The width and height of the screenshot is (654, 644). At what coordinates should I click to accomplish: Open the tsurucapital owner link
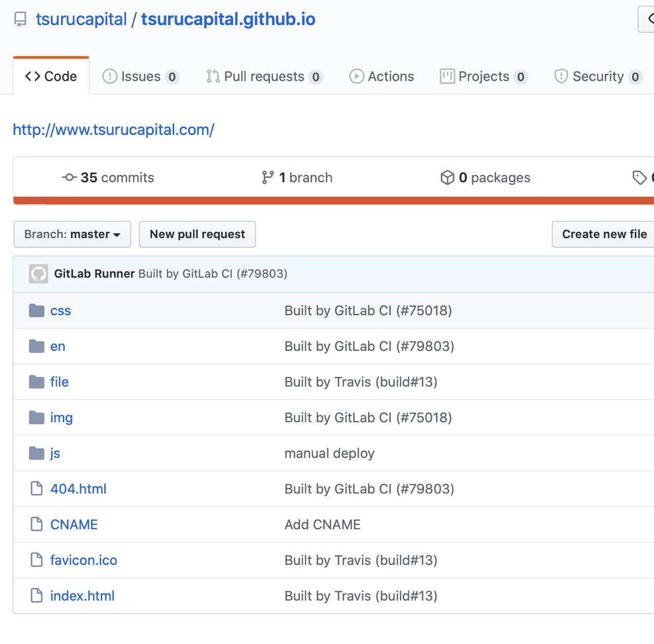click(x=81, y=19)
